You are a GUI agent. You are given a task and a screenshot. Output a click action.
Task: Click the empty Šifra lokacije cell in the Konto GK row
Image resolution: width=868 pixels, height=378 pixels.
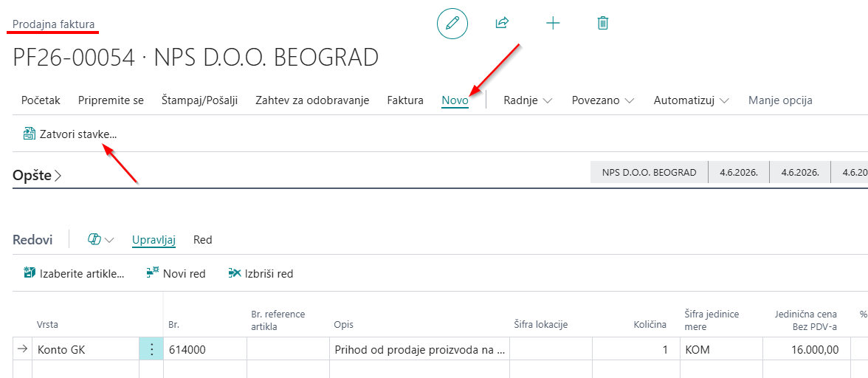click(551, 349)
